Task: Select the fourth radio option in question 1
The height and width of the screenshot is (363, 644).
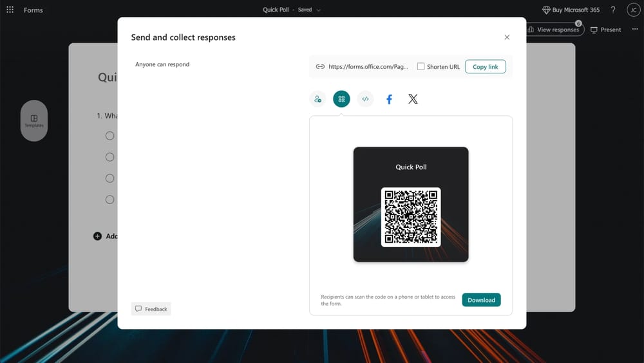Action: 109,200
